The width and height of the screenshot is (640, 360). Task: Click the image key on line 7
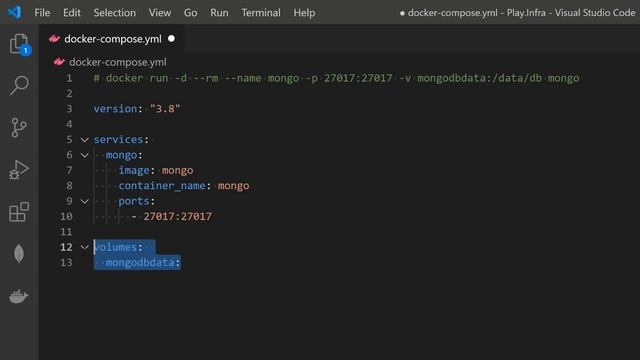(134, 170)
